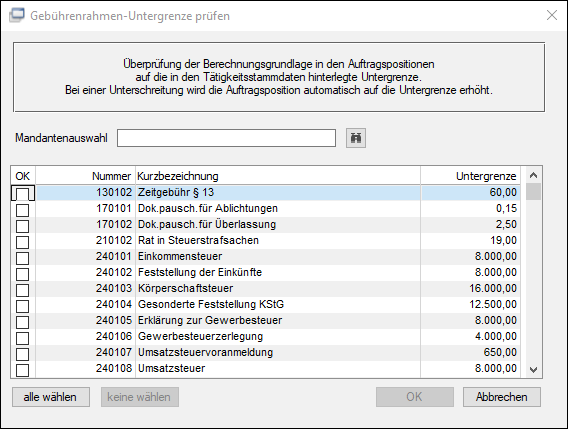
Task: Click Untergrenze value 0,15
Action: pyautogui.click(x=506, y=208)
